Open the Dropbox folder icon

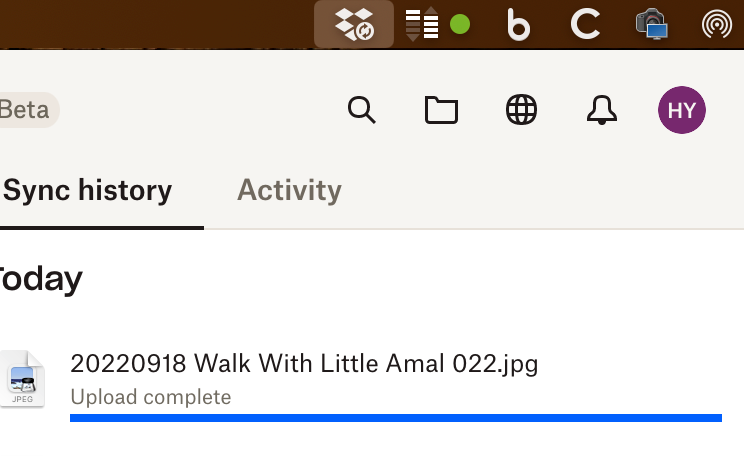pyautogui.click(x=441, y=110)
